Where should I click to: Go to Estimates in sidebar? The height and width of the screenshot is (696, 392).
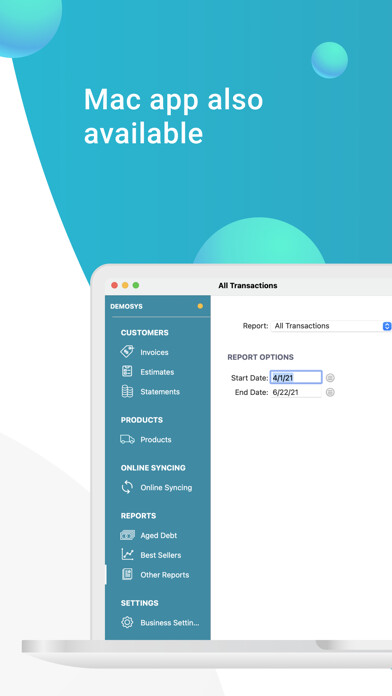tap(157, 372)
